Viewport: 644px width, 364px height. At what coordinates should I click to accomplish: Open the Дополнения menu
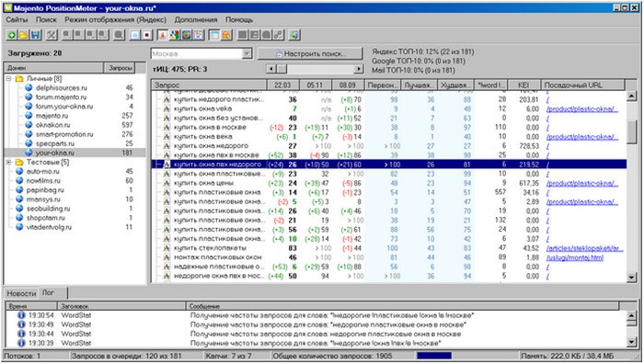click(196, 19)
